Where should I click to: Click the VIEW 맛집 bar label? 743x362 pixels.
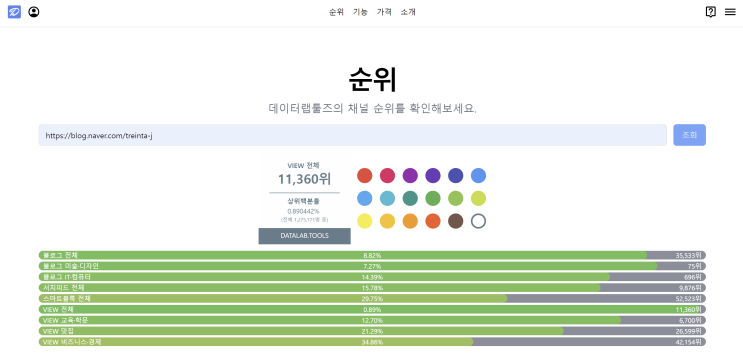(58, 331)
